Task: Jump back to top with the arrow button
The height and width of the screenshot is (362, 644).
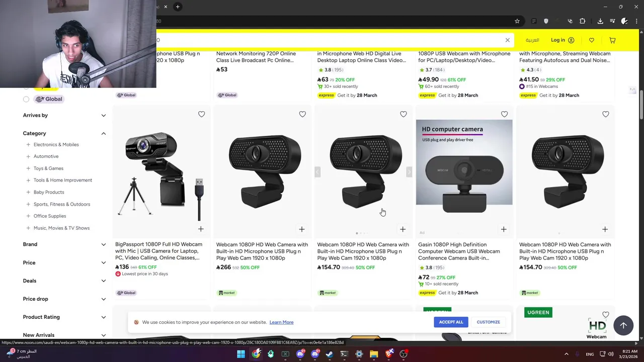Action: tap(623, 325)
